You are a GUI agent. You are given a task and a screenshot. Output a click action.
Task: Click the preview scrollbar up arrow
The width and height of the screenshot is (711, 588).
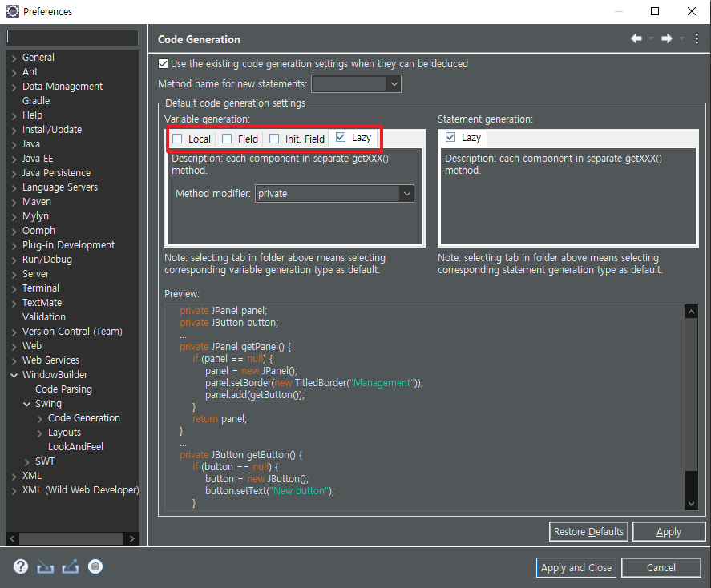pyautogui.click(x=691, y=311)
